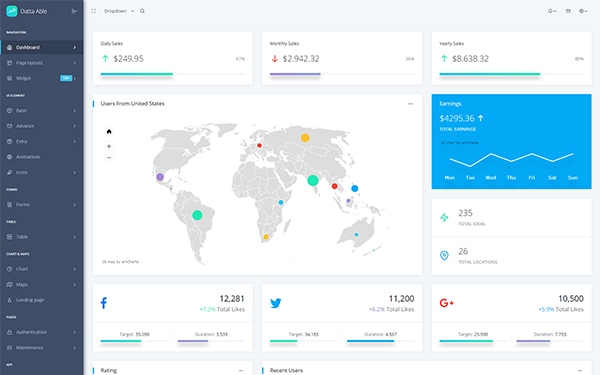This screenshot has width=600, height=375.
Task: Click the Twitter bird icon
Action: pos(276,303)
